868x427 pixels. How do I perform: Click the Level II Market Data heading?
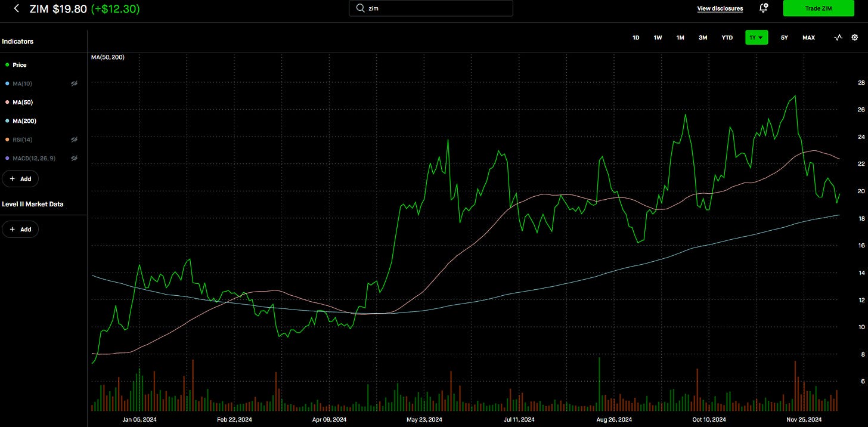tap(33, 204)
